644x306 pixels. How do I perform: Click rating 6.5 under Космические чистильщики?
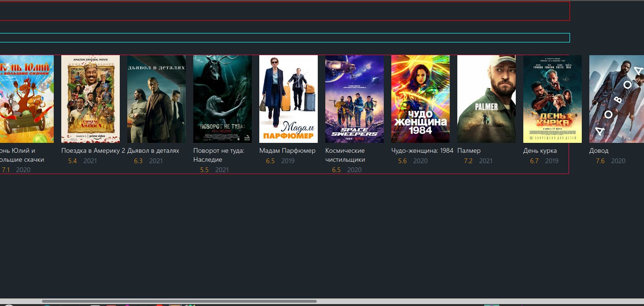(x=336, y=170)
